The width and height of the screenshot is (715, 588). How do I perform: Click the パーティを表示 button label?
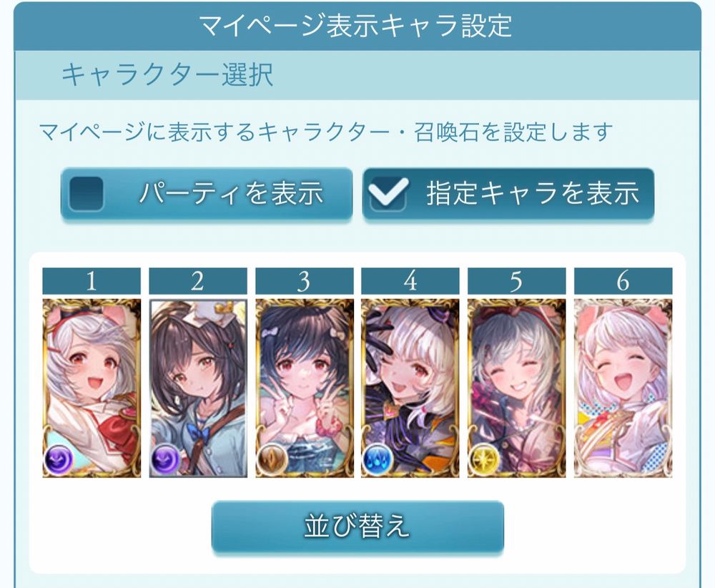coord(231,193)
